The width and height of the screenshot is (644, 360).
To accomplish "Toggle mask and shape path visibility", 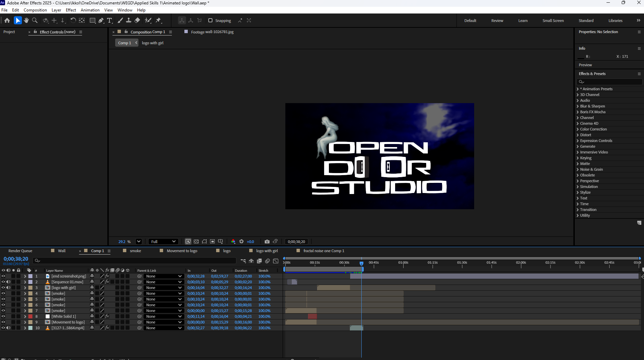I will (x=204, y=241).
